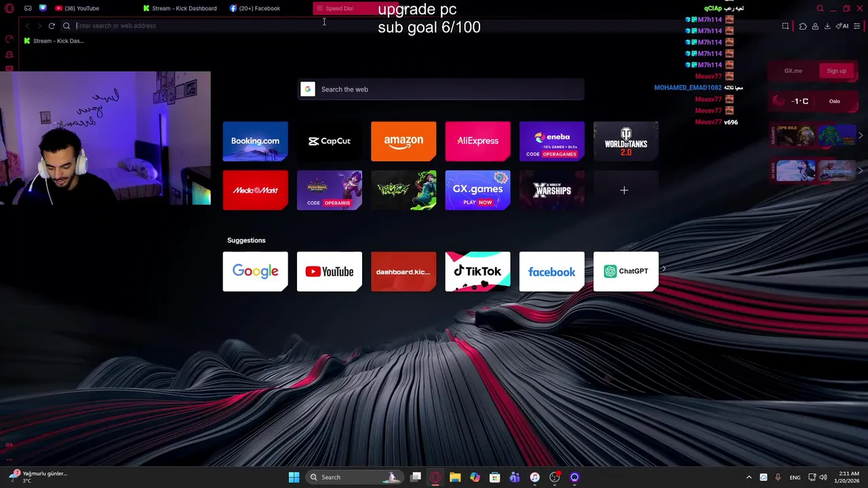The width and height of the screenshot is (868, 488).
Task: Open MediaMarkt speed dial tile
Action: pyautogui.click(x=255, y=190)
